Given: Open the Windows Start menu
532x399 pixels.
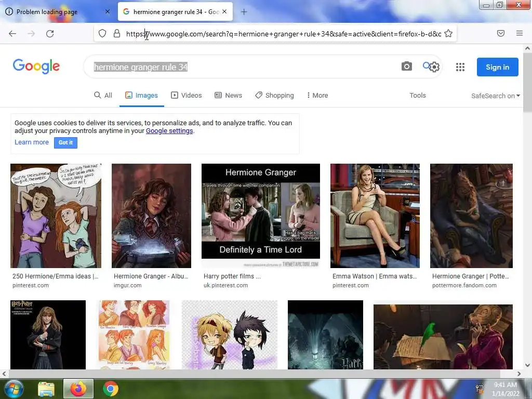Looking at the screenshot, I should point(13,389).
